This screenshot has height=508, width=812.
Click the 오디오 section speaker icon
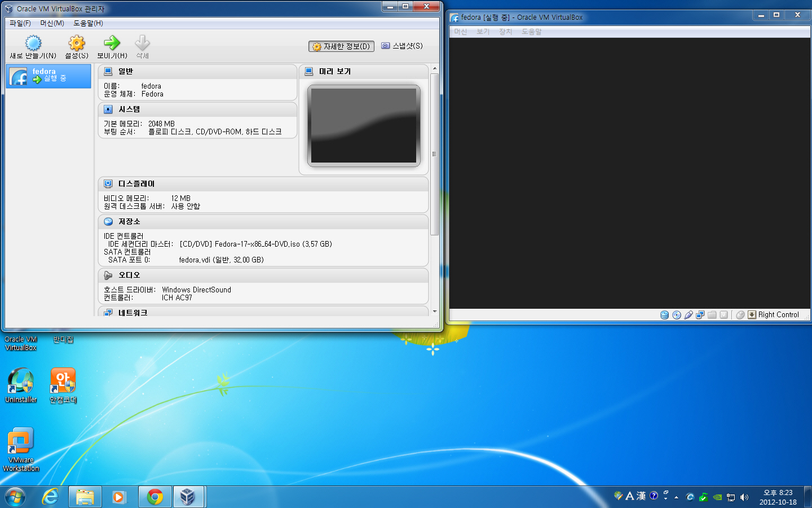coord(108,275)
